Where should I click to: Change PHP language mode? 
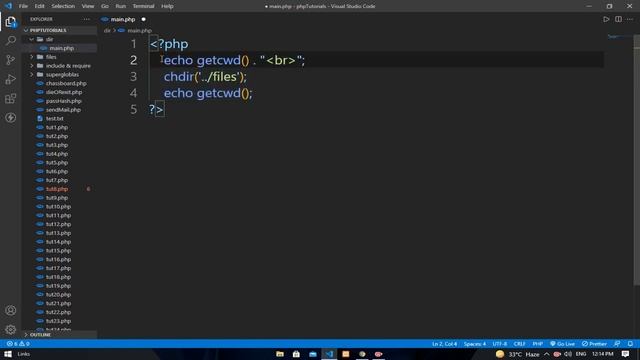tap(538, 344)
